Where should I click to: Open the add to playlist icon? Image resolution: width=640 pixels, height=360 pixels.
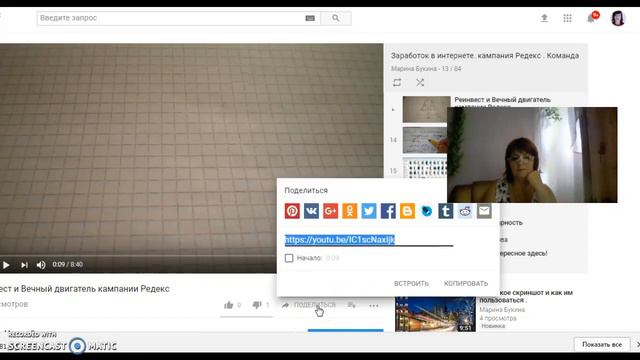[x=351, y=305]
